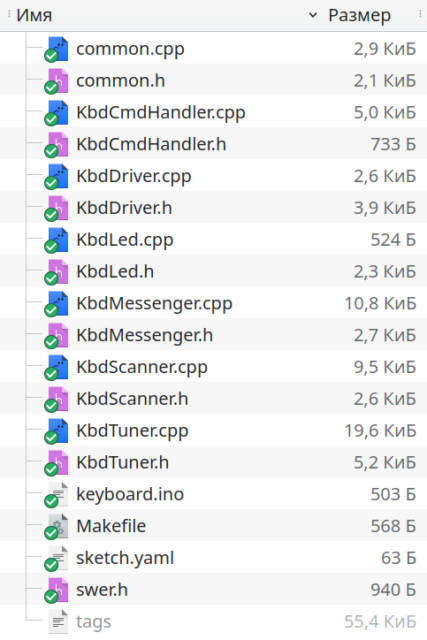The height and width of the screenshot is (640, 427).
Task: Click the column handle left of Имя
Action: coord(9,15)
